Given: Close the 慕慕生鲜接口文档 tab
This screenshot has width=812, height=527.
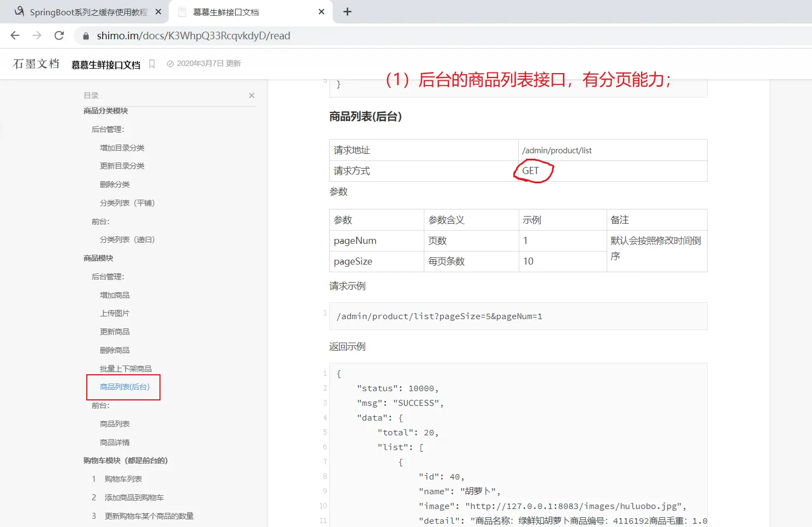Looking at the screenshot, I should [321, 11].
